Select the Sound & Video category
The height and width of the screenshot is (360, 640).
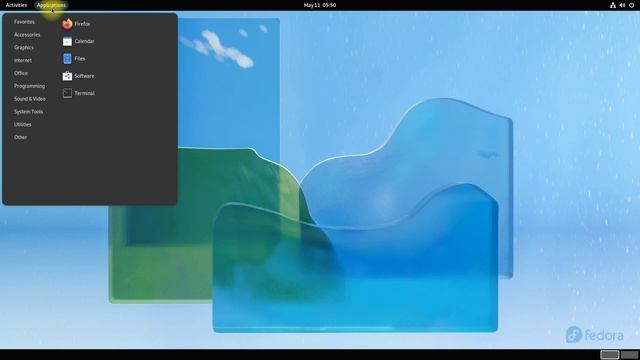29,99
